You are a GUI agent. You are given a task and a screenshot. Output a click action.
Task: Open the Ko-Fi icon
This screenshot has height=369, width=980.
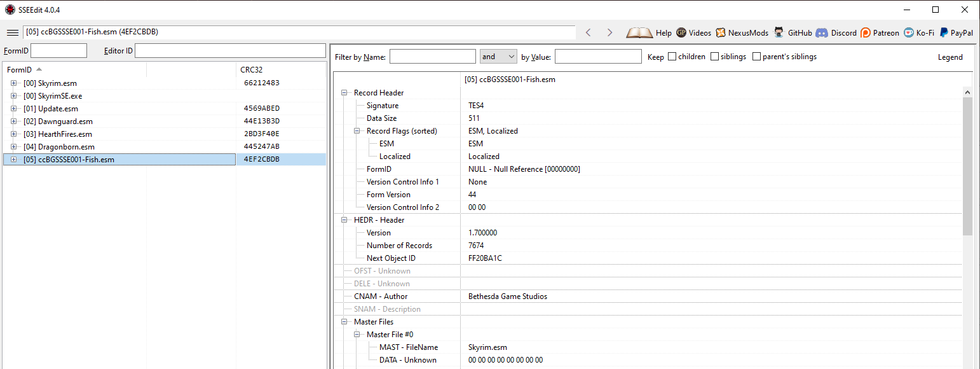pos(909,33)
